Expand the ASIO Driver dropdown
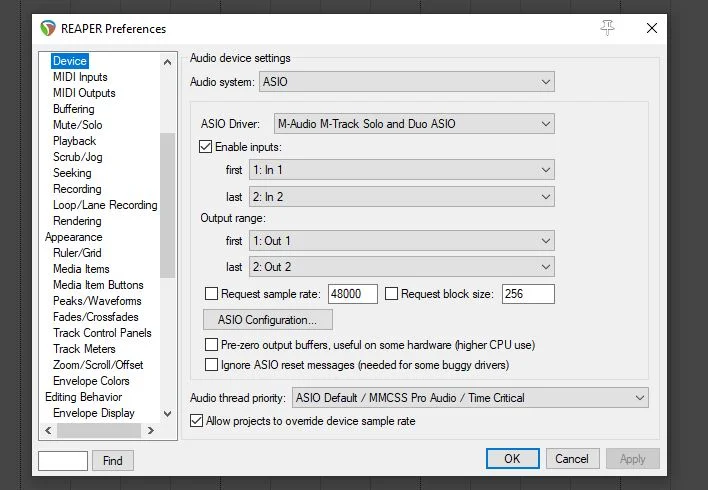The height and width of the screenshot is (490, 708). click(413, 124)
